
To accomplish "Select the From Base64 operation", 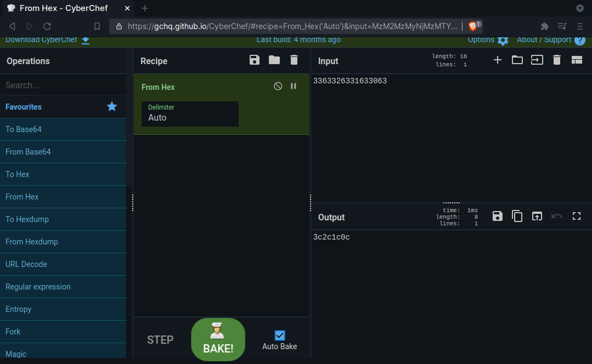I will click(63, 152).
